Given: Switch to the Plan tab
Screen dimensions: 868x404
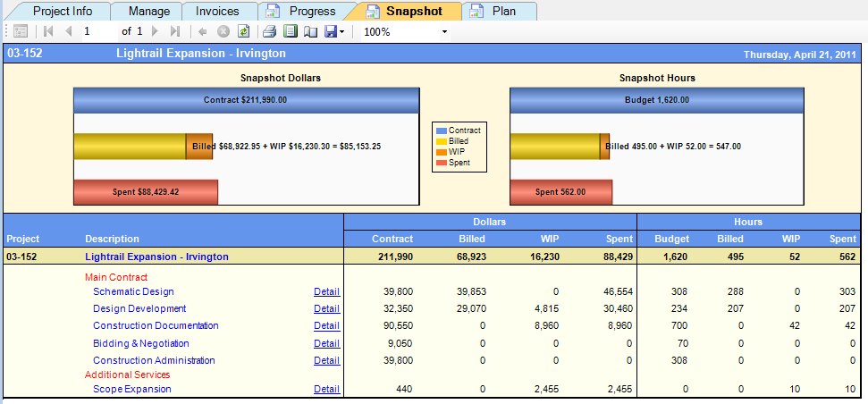Looking at the screenshot, I should (x=502, y=12).
